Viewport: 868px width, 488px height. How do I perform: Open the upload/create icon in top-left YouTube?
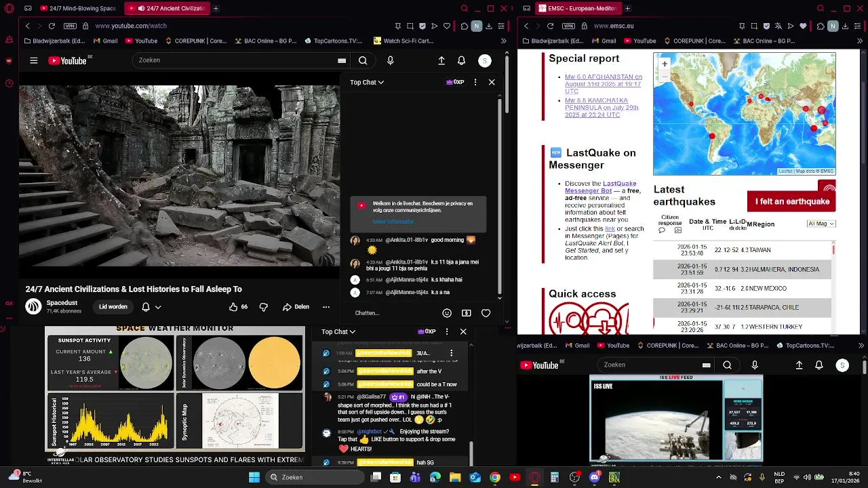[x=441, y=60]
